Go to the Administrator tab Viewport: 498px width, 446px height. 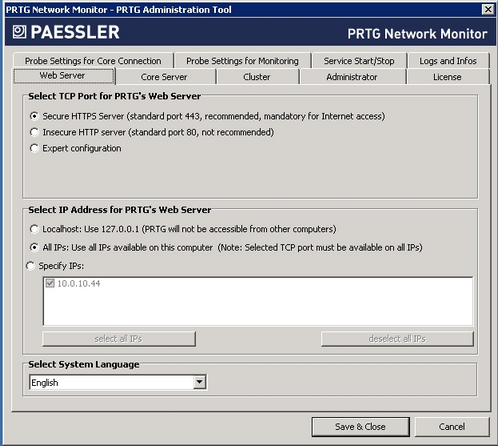click(352, 77)
